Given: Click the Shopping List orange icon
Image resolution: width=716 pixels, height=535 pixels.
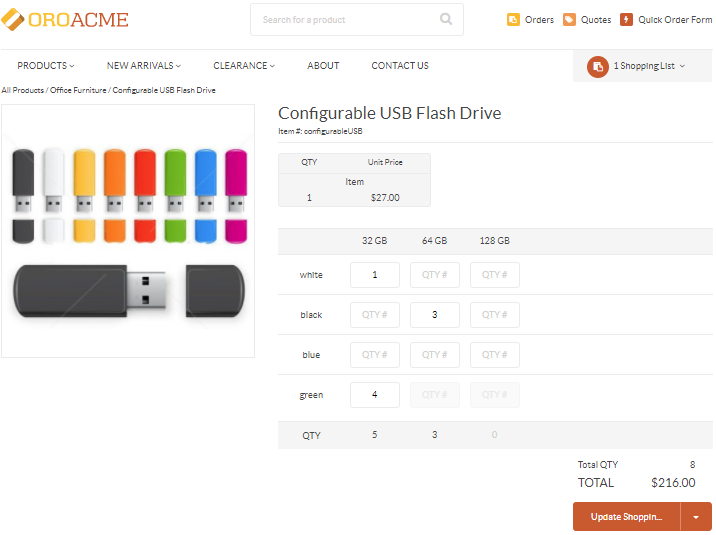Looking at the screenshot, I should pyautogui.click(x=598, y=66).
